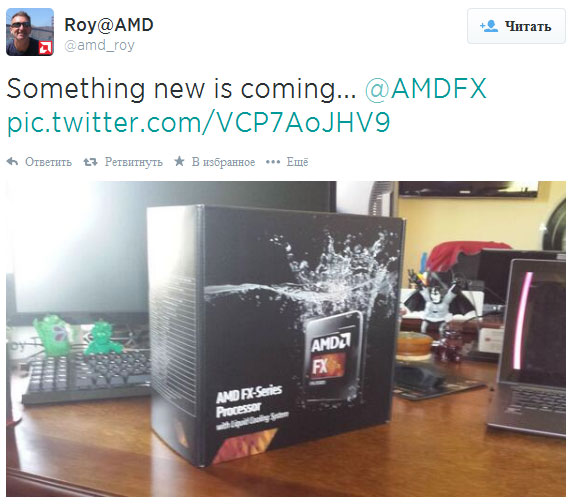Open the pic.twitter.com/VCP7AoJHV9 link
This screenshot has width=571, height=504.
click(198, 123)
